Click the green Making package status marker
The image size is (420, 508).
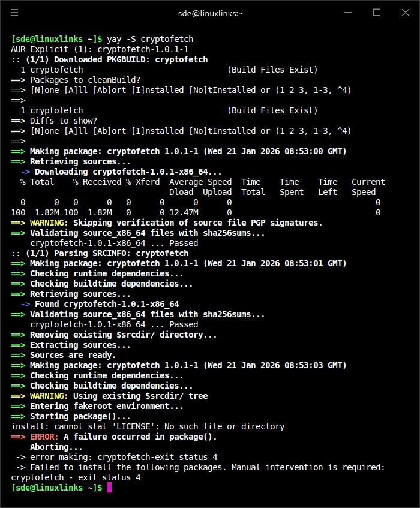click(17, 151)
